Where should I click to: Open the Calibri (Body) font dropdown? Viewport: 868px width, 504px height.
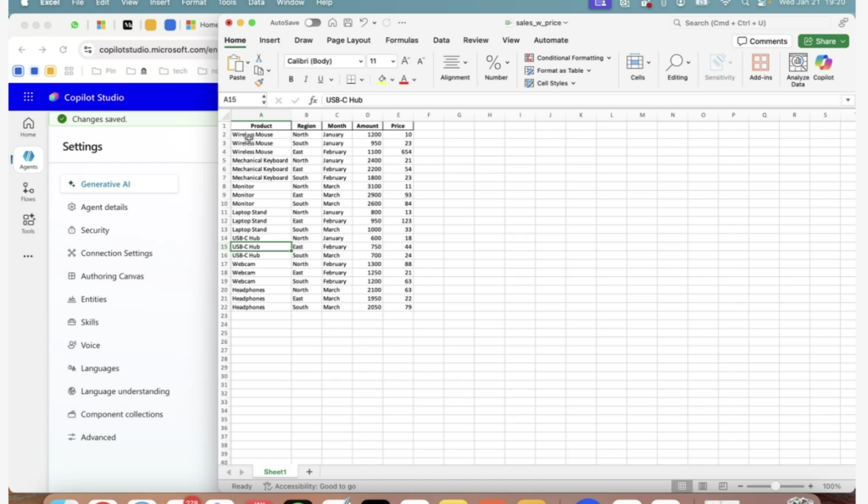point(325,61)
